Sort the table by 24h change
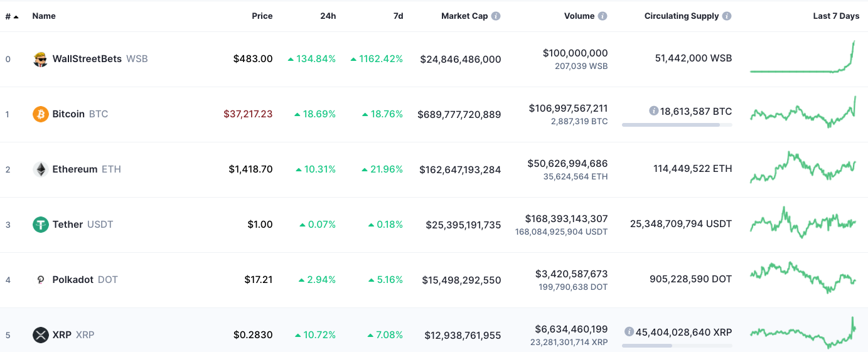 click(328, 16)
